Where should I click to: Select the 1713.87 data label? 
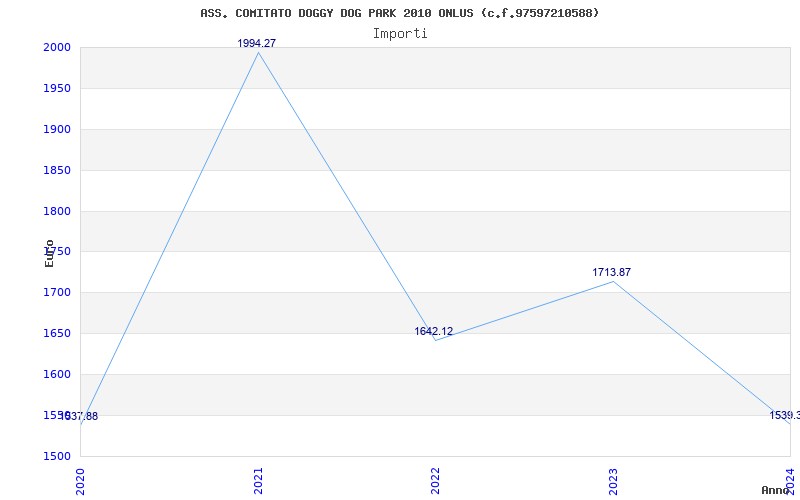pyautogui.click(x=611, y=272)
